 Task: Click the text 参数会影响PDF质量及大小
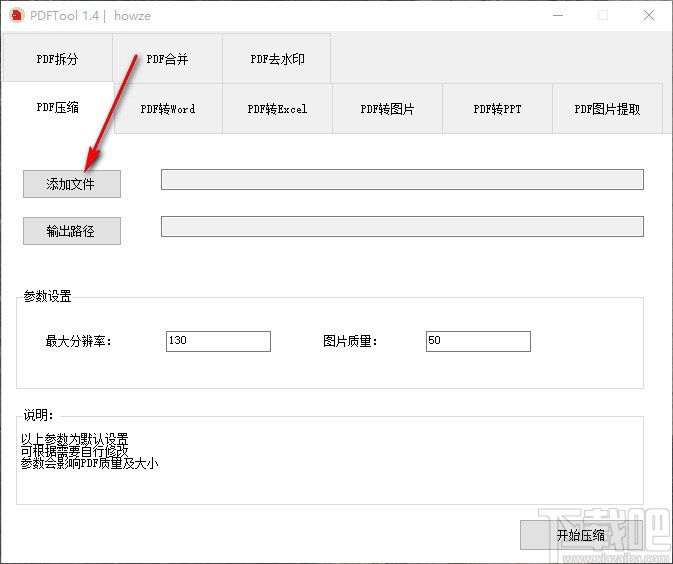point(90,463)
